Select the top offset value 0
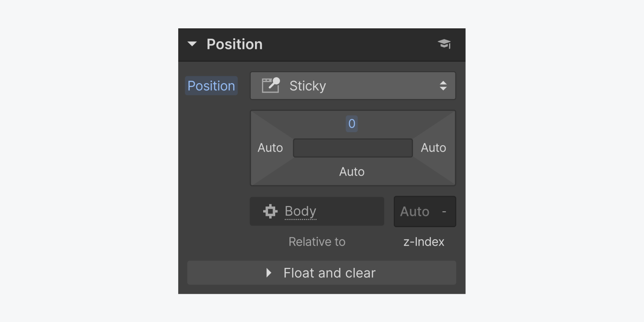 352,124
